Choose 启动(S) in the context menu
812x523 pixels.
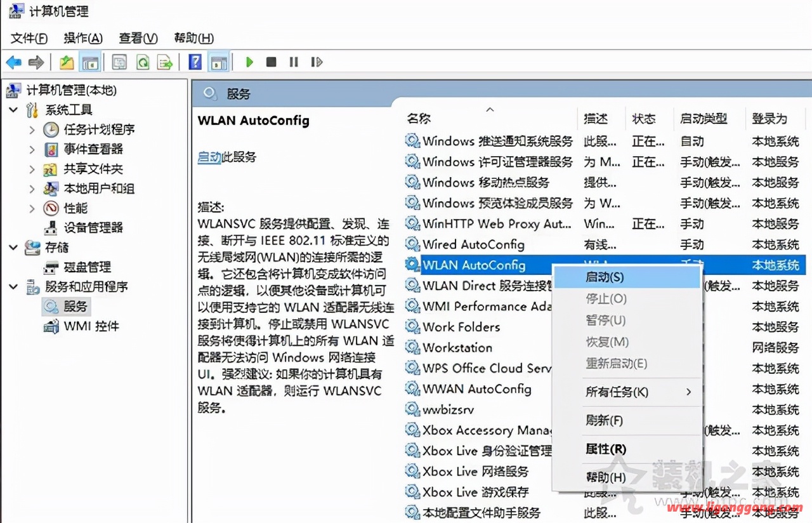point(627,277)
